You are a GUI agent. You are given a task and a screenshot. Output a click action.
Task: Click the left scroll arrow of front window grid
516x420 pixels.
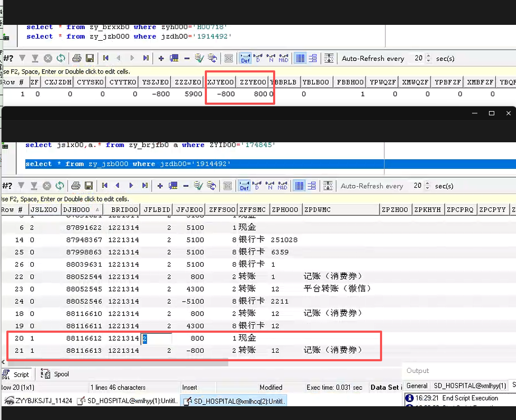3,362
